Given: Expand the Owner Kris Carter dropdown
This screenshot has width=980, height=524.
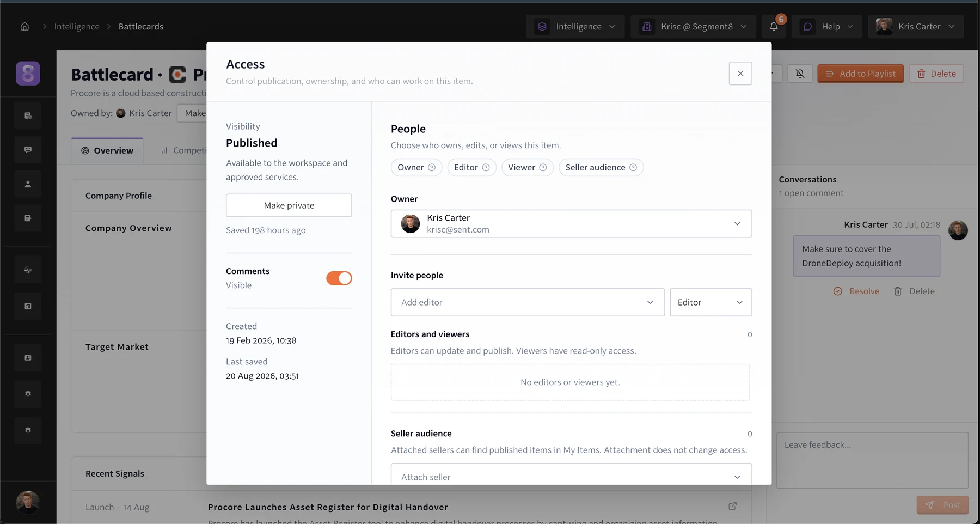Looking at the screenshot, I should click(572, 223).
